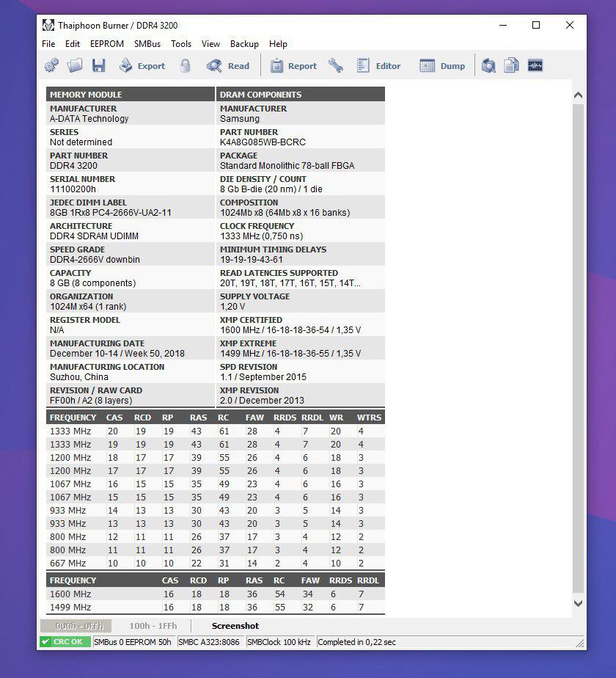Click XMP Certified 1600 MHz profile value
Viewport: 616px width, 678px height.
pyautogui.click(x=290, y=330)
